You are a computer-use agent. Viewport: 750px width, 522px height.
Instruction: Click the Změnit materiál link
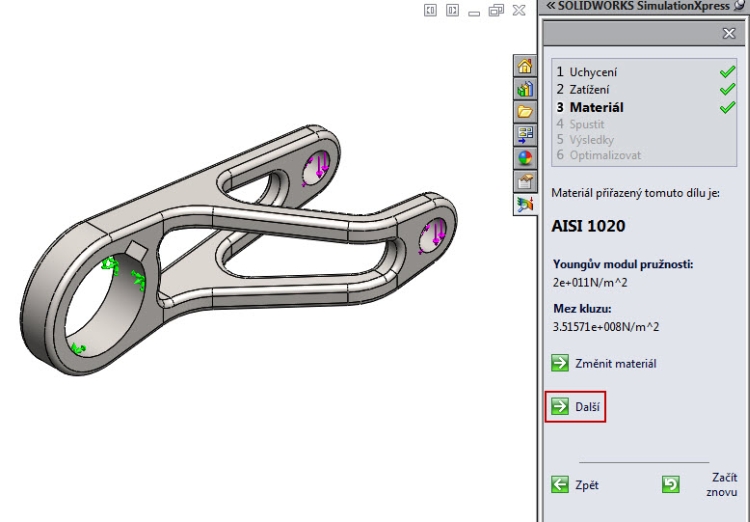coord(616,364)
